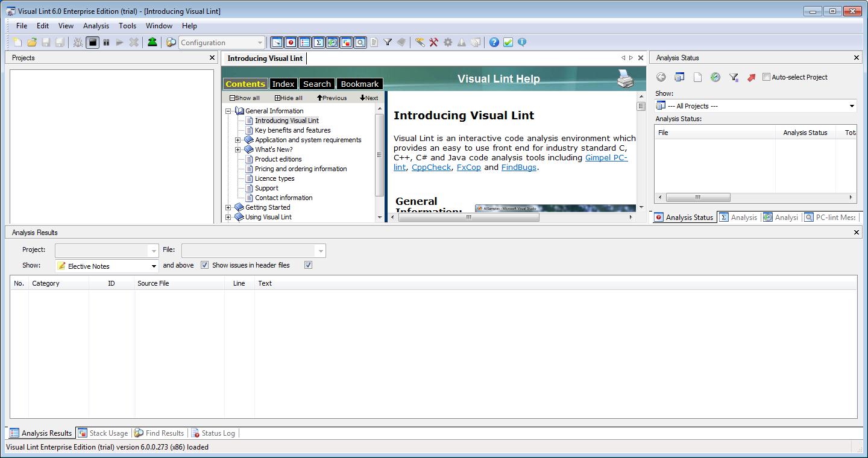Image resolution: width=868 pixels, height=458 pixels.
Task: Toggle the list-style Analysis Results display toolbar button
Action: coord(304,42)
